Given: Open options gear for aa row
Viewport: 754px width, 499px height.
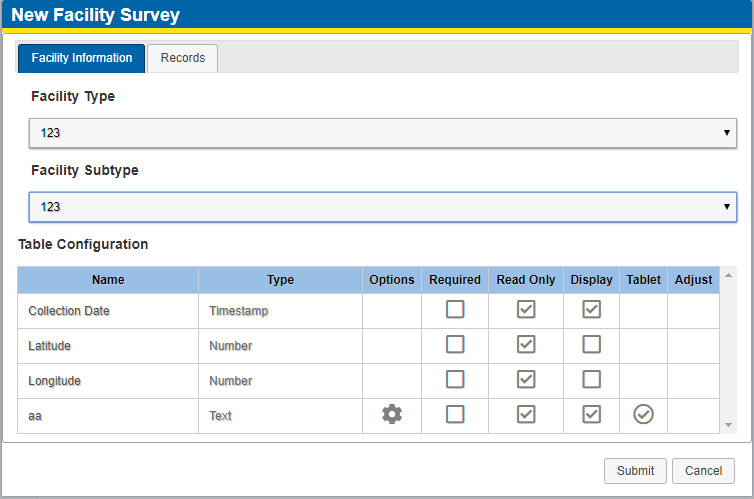Looking at the screenshot, I should (x=392, y=414).
